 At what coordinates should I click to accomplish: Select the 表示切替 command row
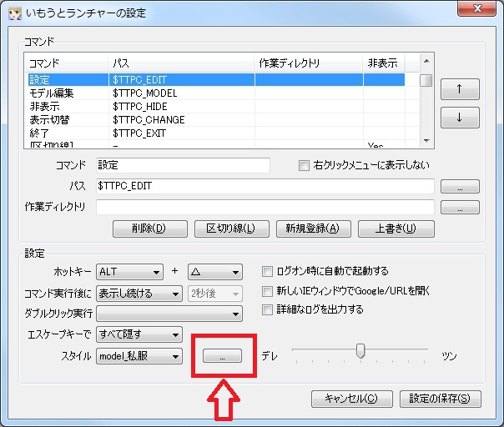coord(214,120)
